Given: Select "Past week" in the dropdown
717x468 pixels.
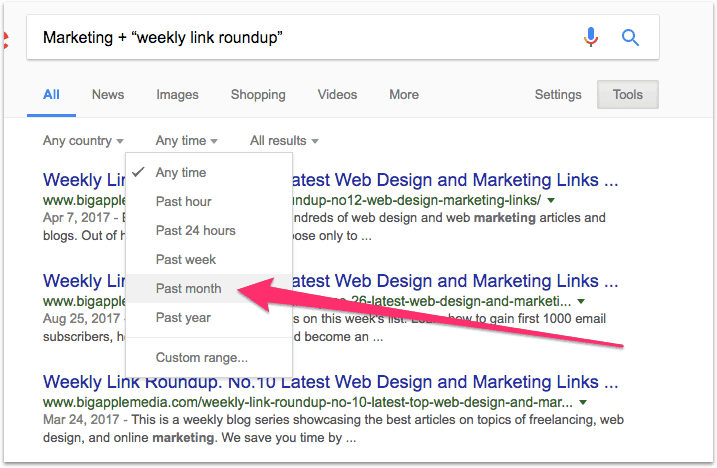Looking at the screenshot, I should [185, 260].
